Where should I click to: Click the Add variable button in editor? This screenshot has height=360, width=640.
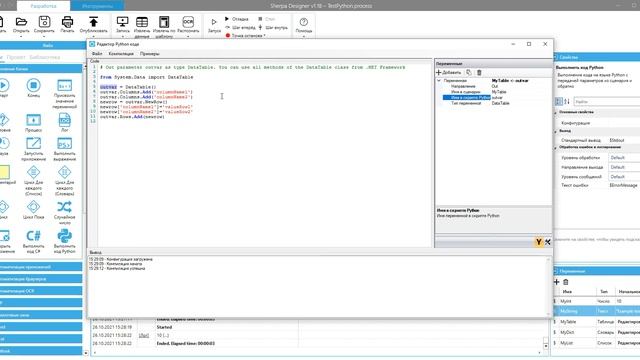point(449,72)
